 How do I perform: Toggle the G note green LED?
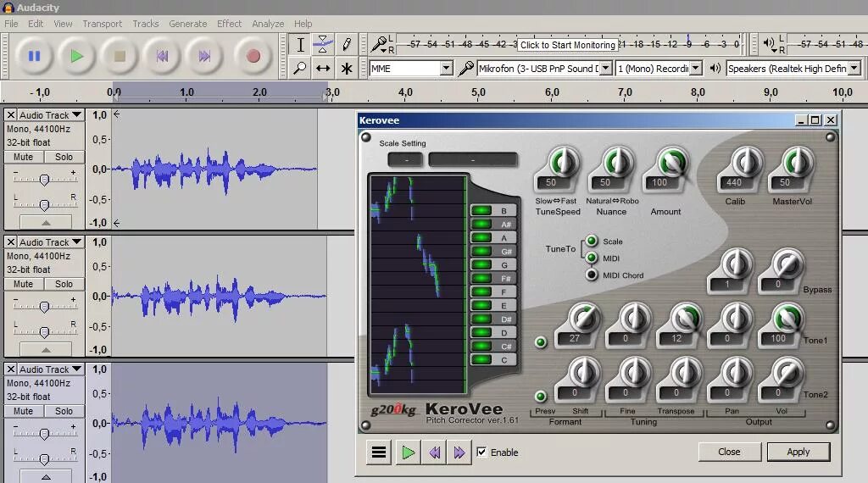tap(481, 264)
